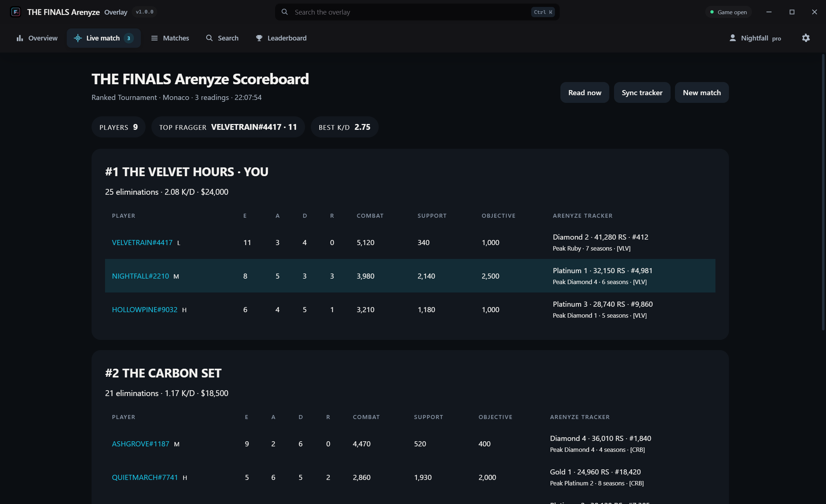This screenshot has height=504, width=826.
Task: Click the Nightfall user profile icon
Action: click(733, 38)
